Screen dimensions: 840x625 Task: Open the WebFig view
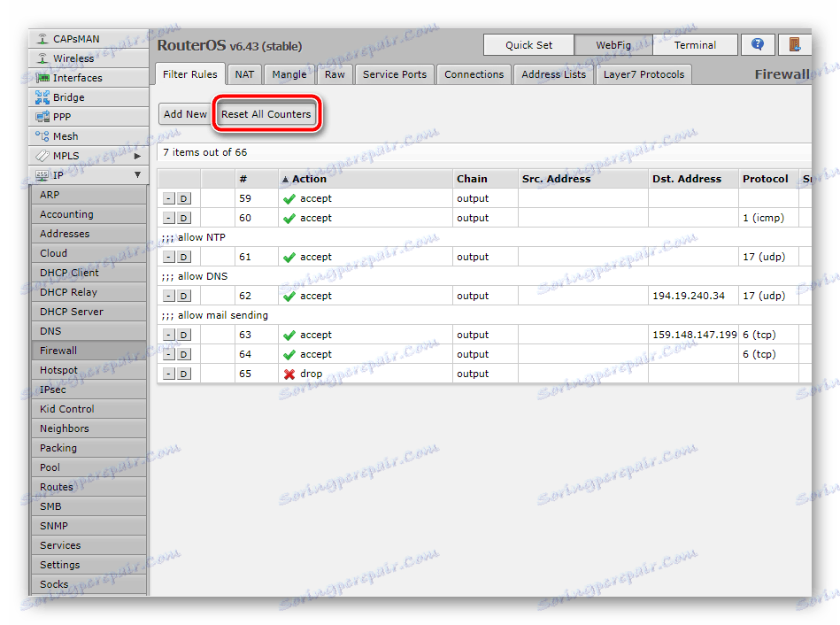(613, 45)
